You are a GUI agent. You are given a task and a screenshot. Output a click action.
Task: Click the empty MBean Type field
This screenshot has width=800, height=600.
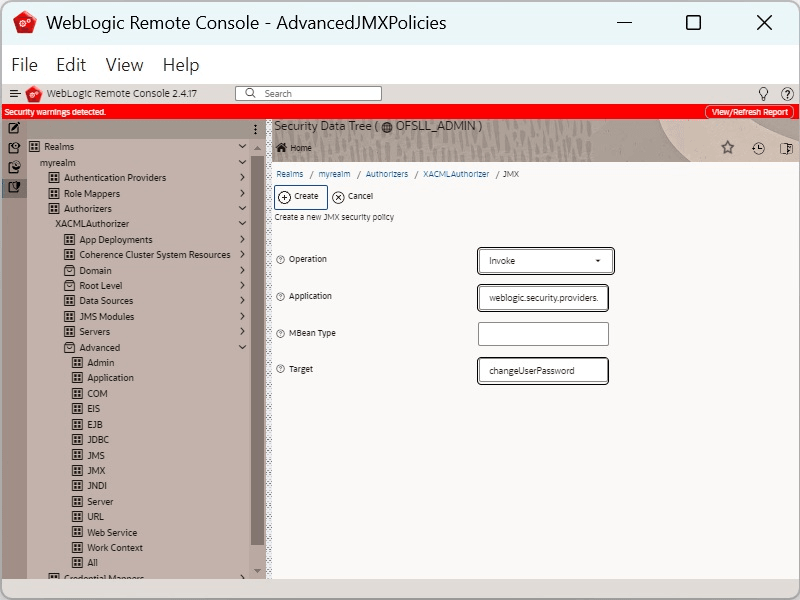tap(543, 334)
